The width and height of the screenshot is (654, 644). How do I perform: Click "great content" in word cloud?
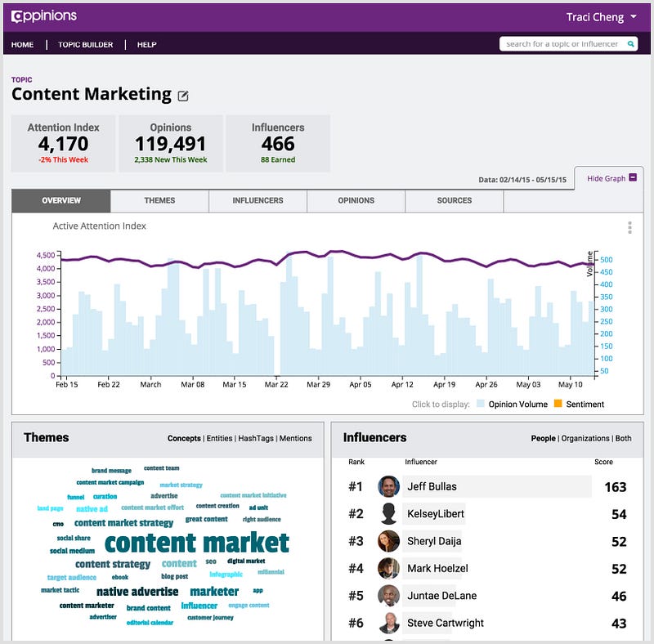(x=207, y=519)
